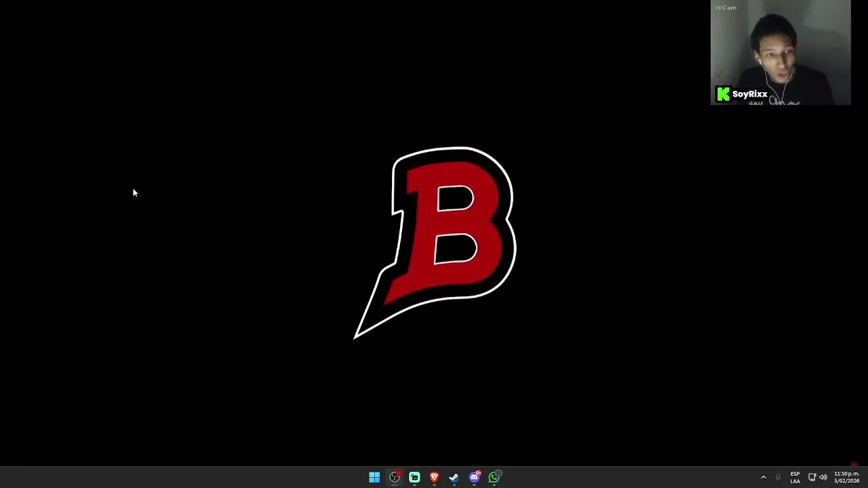
Task: Open OBS Studio from the taskbar
Action: 395,477
